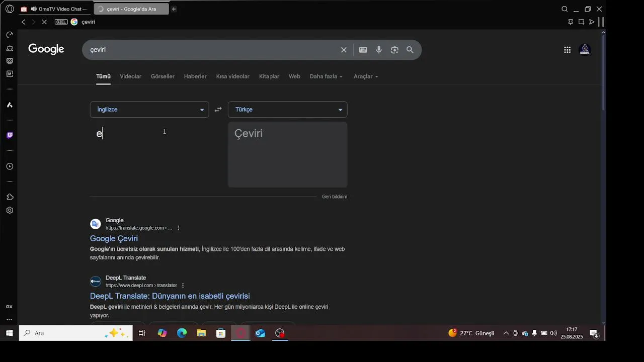Click the Geri bildirim feedback link

click(x=335, y=197)
